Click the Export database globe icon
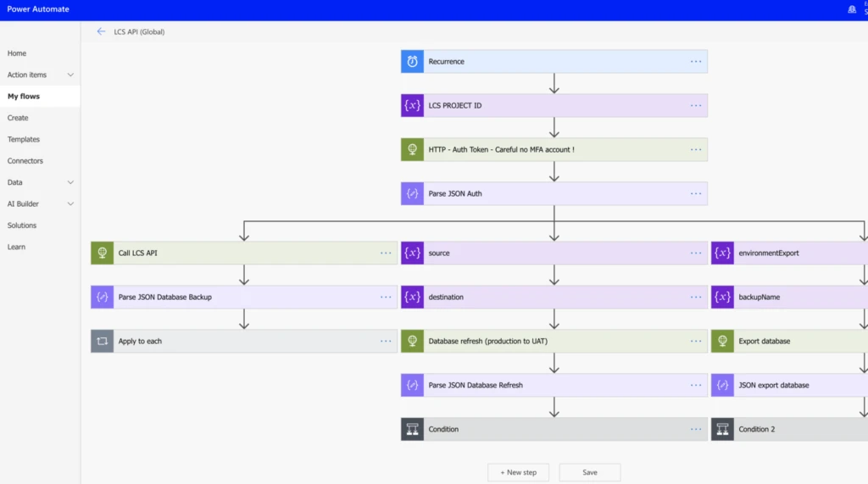 (x=722, y=342)
